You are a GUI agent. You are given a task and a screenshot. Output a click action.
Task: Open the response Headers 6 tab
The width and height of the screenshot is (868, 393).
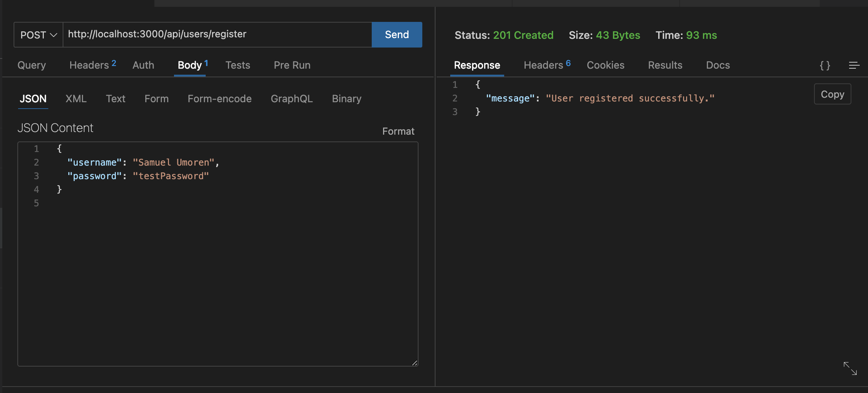click(x=547, y=65)
